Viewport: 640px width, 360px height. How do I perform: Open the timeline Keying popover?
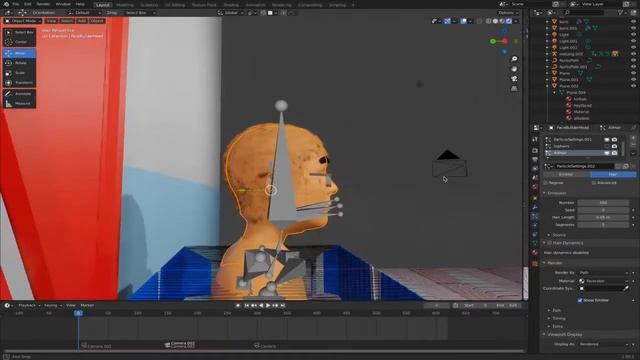point(52,305)
